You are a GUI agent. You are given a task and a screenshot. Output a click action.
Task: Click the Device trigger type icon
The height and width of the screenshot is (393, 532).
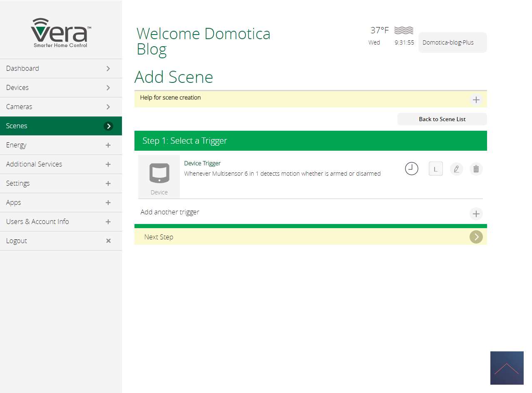tap(159, 176)
